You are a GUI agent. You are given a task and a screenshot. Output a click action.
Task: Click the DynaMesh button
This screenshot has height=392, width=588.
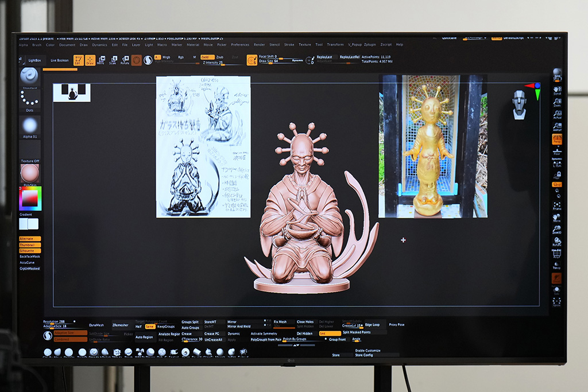96,325
